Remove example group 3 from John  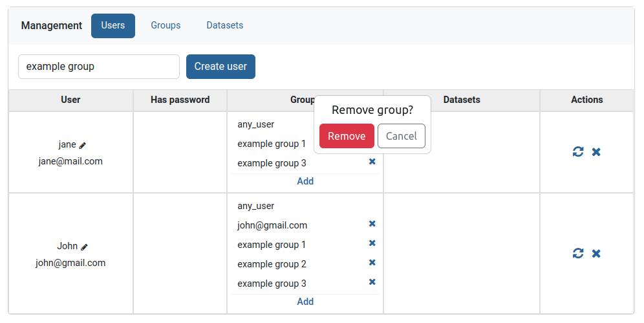[x=372, y=282]
